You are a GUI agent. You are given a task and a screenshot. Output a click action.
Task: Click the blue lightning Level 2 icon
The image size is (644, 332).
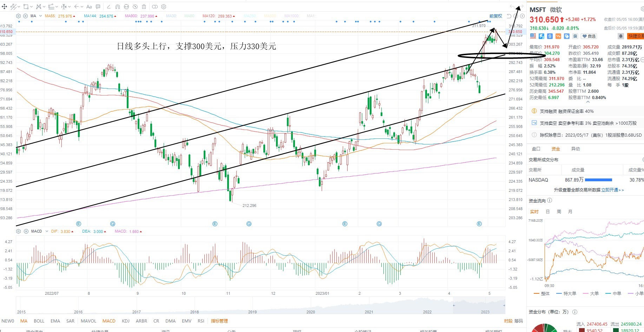541,36
